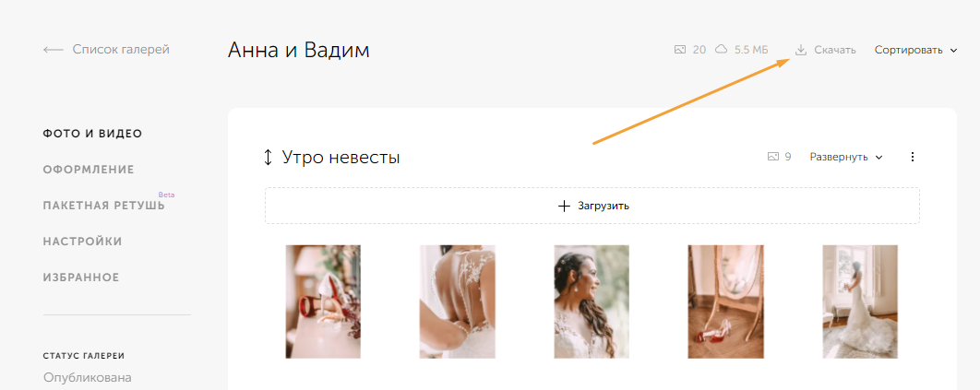Viewport: 980px width, 390px height.
Task: Open the Сортировать dropdown
Action: tap(915, 50)
